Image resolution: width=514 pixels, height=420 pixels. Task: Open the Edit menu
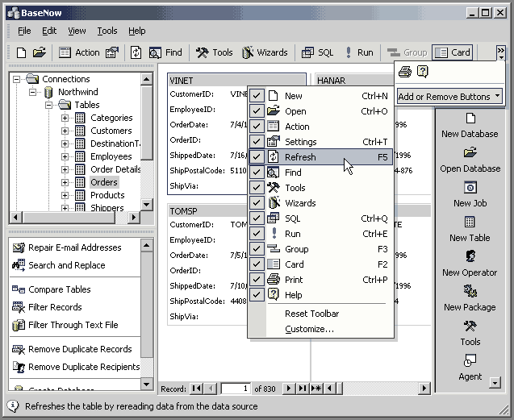coord(49,31)
